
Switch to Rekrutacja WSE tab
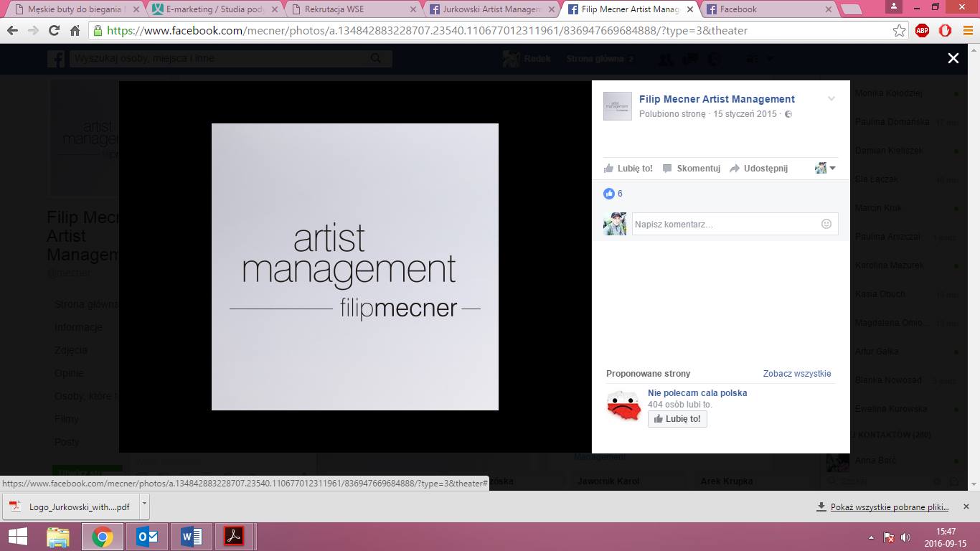click(352, 9)
